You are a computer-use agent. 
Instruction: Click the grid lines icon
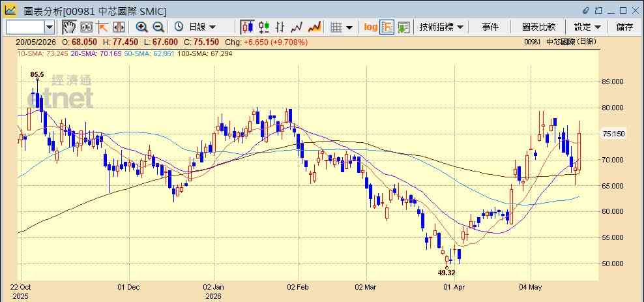click(336, 27)
